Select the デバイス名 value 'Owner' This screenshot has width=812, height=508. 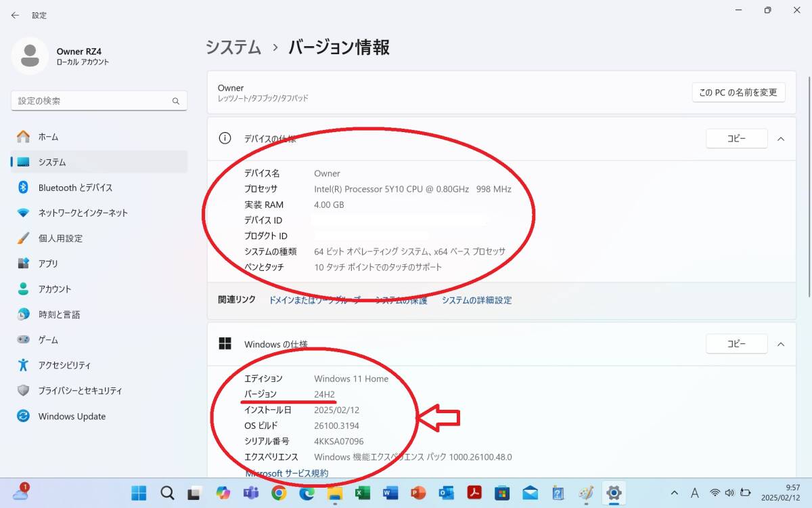pyautogui.click(x=327, y=173)
